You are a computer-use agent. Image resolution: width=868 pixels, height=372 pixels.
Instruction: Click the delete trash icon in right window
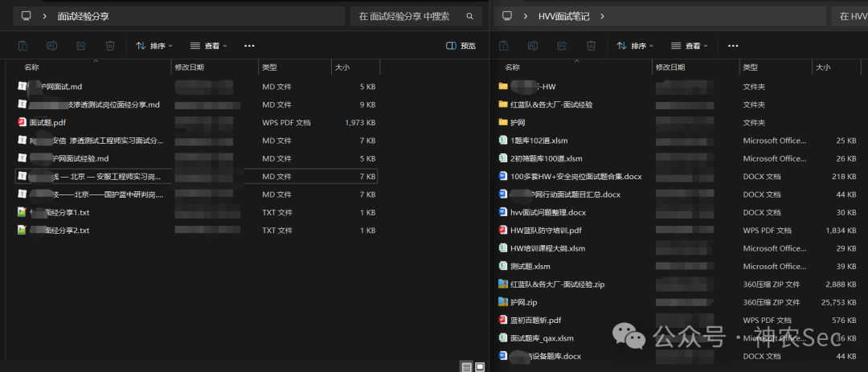click(591, 46)
